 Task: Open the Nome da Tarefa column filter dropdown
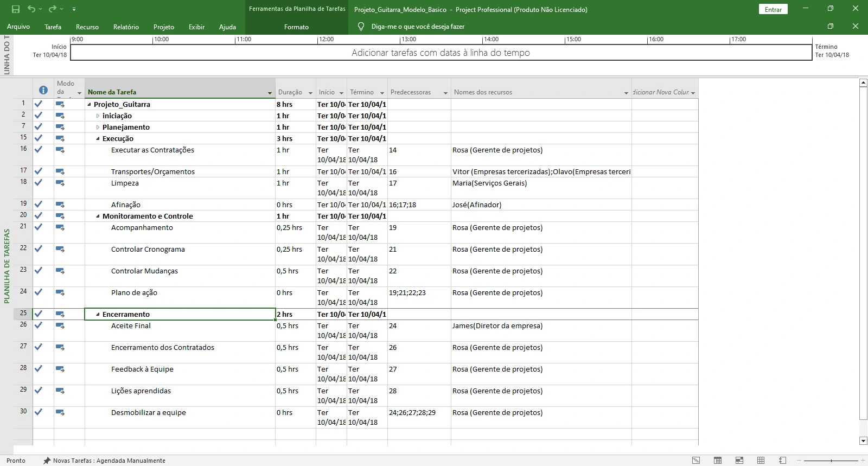(x=270, y=93)
